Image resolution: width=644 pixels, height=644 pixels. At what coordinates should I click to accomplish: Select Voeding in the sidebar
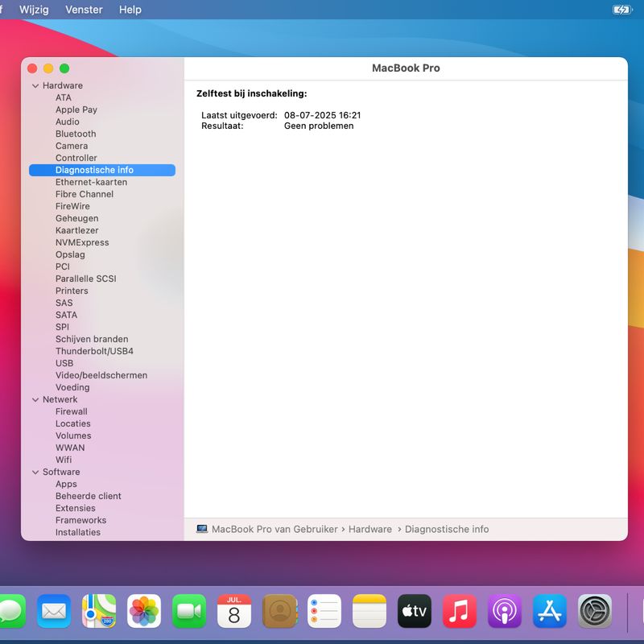(72, 388)
